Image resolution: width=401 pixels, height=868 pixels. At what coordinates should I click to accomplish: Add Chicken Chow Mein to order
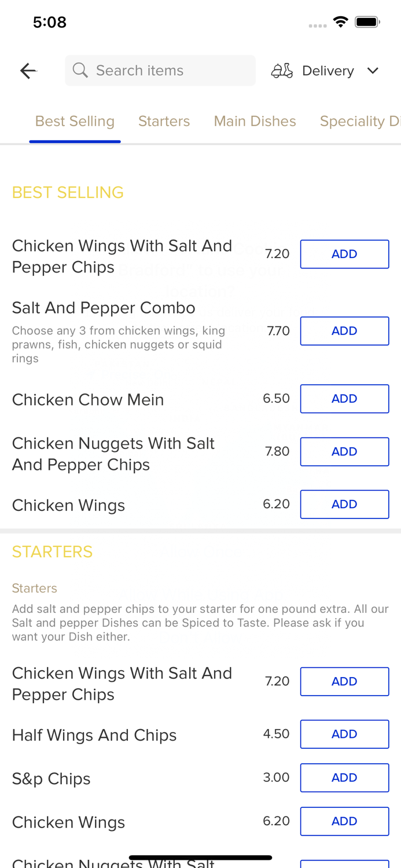coord(344,399)
